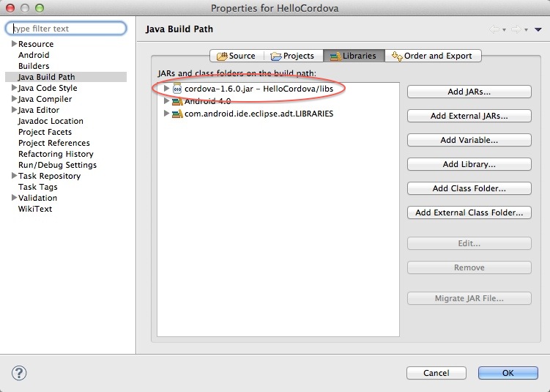The width and height of the screenshot is (550, 392).
Task: Select Project Facets in the sidebar
Action: [x=44, y=132]
